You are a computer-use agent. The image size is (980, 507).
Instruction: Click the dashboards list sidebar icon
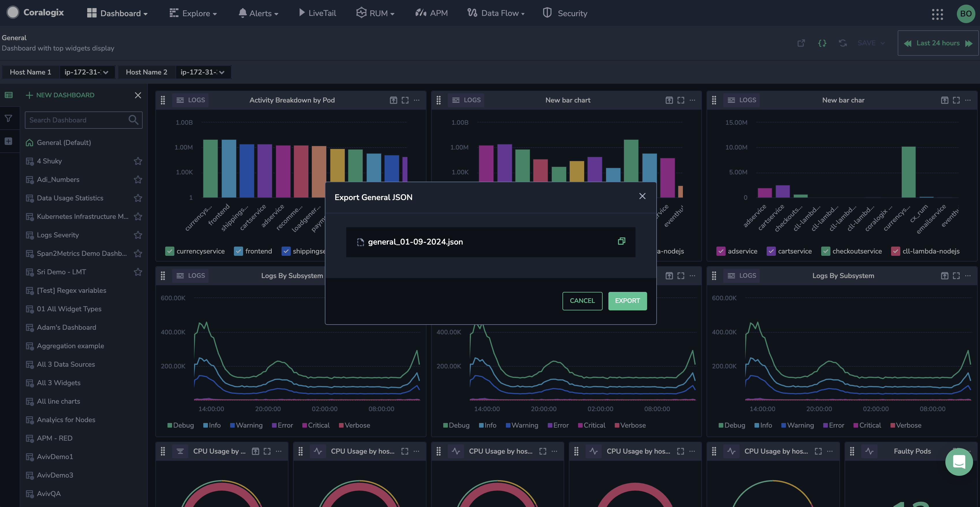pyautogui.click(x=8, y=95)
